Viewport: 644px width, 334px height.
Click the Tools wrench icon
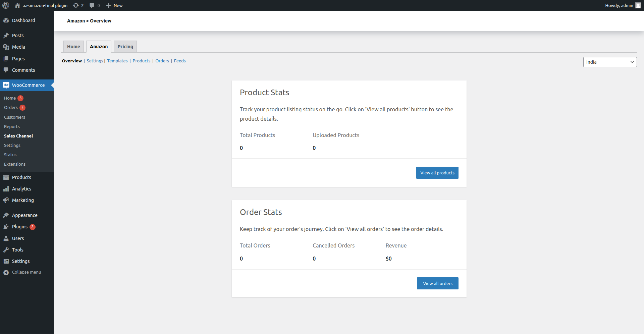(x=6, y=250)
